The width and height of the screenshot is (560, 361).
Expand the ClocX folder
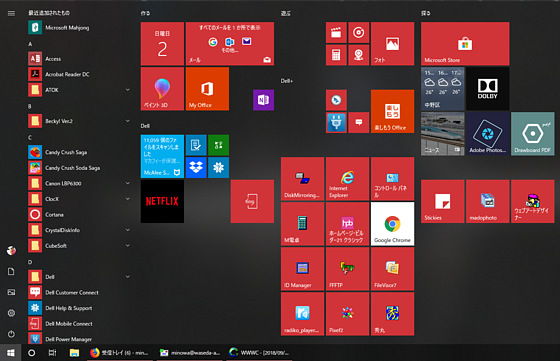(x=79, y=199)
